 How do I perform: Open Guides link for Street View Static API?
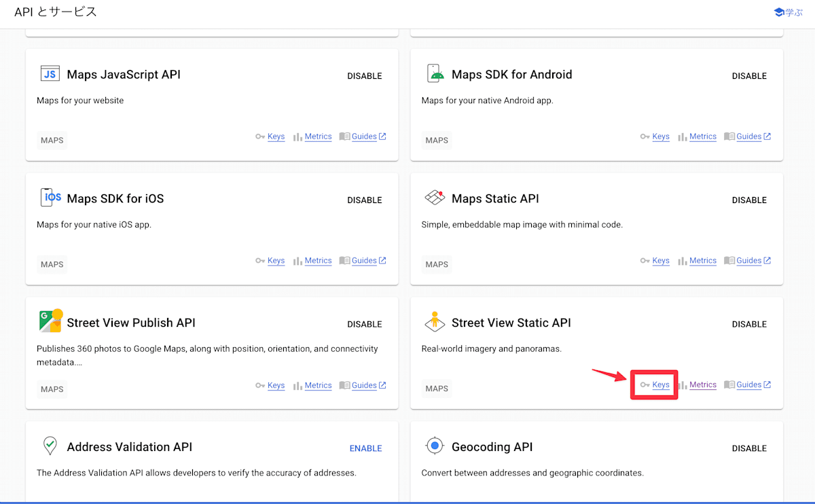pos(749,384)
